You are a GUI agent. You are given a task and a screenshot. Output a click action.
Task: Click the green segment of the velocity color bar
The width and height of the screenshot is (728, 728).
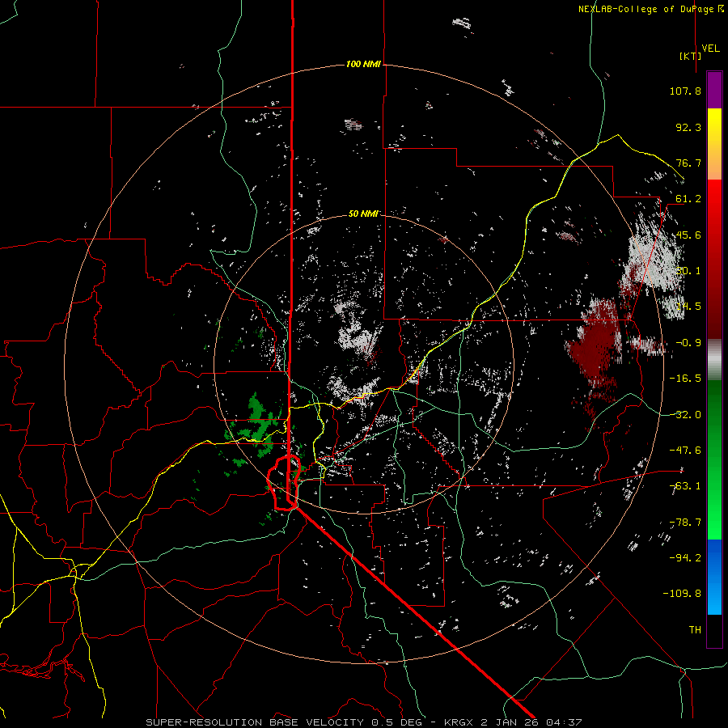[714, 459]
